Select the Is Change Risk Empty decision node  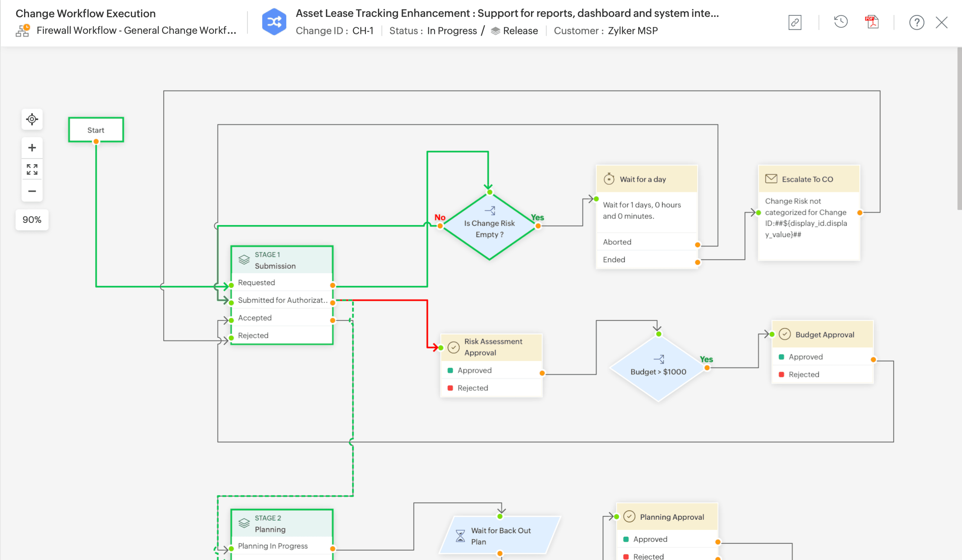coord(489,228)
